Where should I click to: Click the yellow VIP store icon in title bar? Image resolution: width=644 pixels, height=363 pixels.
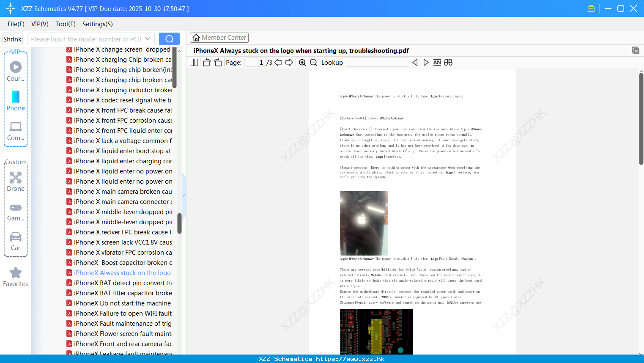(591, 8)
